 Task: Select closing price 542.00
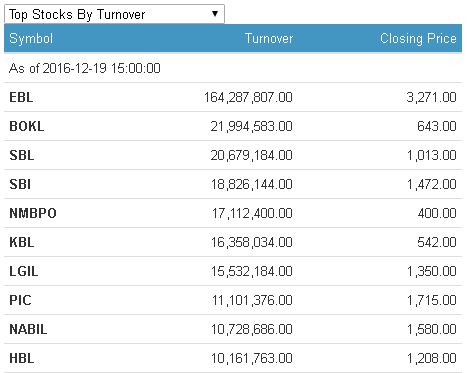click(x=437, y=242)
